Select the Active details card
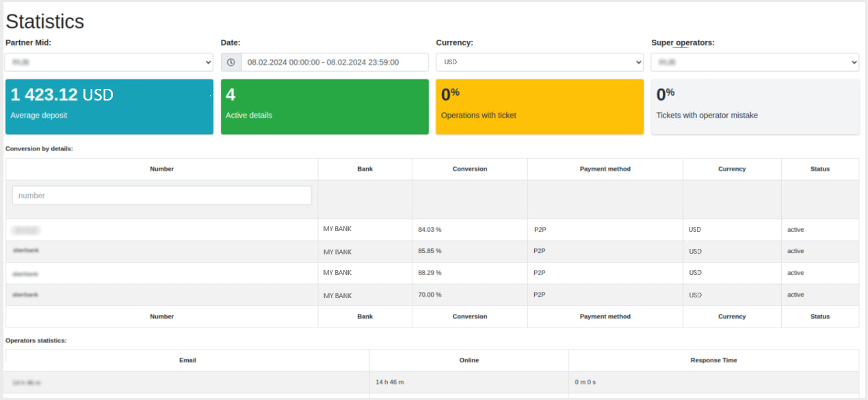The width and height of the screenshot is (868, 400). [325, 107]
